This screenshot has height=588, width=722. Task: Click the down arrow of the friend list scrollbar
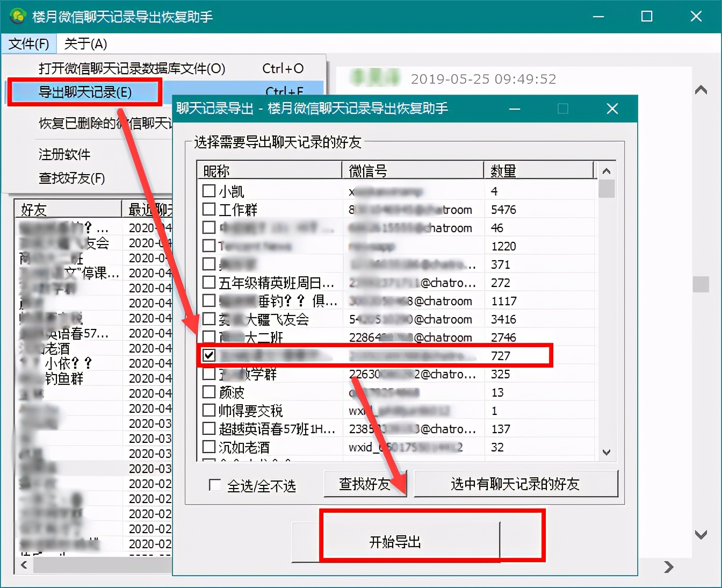(x=606, y=452)
